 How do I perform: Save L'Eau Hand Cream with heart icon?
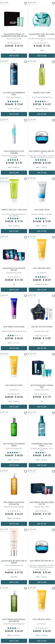(53, 179)
